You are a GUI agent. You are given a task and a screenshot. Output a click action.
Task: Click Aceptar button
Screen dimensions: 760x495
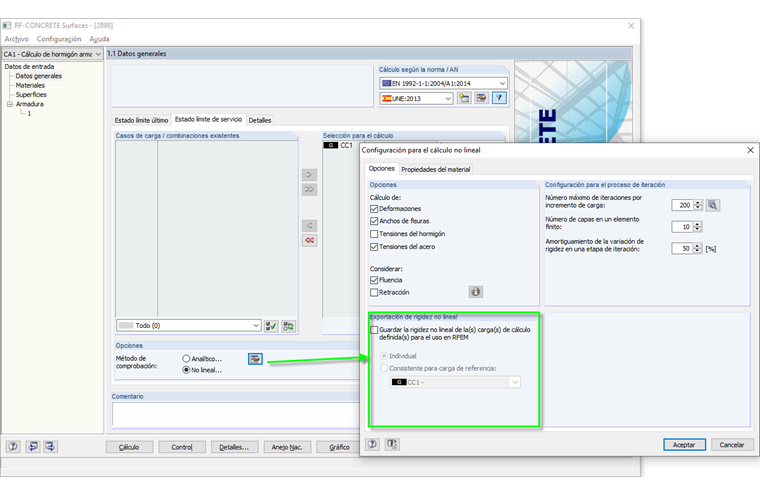(684, 445)
